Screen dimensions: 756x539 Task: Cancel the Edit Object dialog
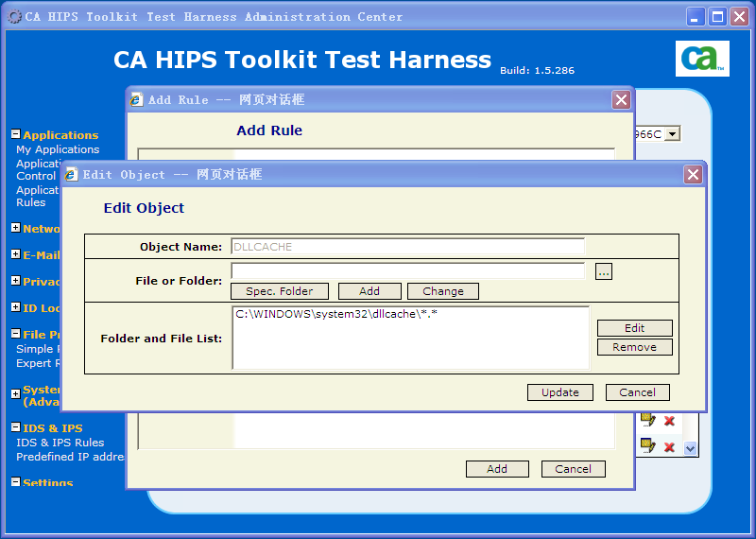pos(637,392)
